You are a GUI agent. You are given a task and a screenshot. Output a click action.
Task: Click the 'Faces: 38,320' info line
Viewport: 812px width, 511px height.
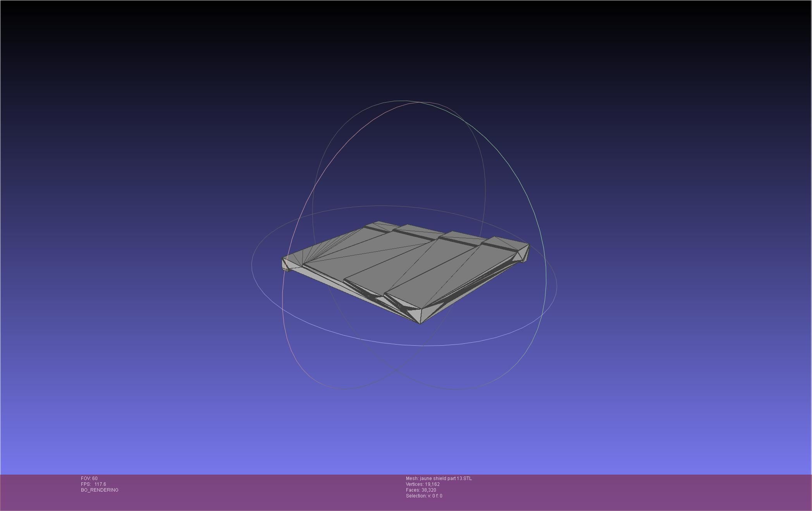pyautogui.click(x=421, y=490)
